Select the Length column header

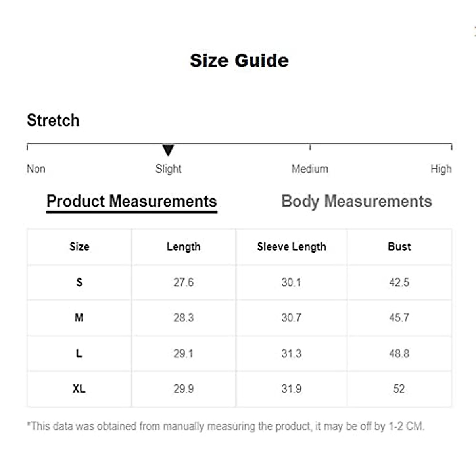[183, 247]
